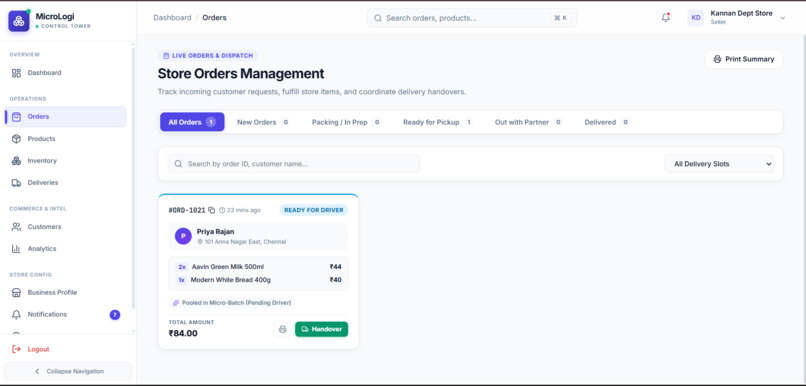The width and height of the screenshot is (806, 386).
Task: Click the notifications count badge 7
Action: [115, 315]
